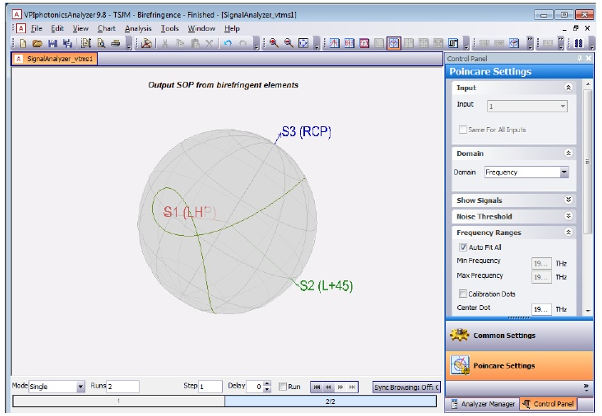Click the Save (floppy disk) icon
This screenshot has width=602, height=416.
[53, 43]
